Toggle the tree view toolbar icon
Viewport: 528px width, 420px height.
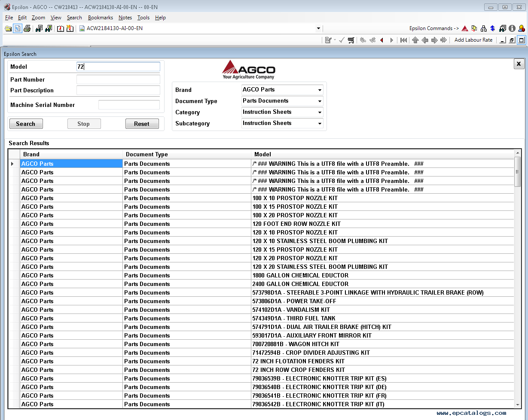click(18, 28)
